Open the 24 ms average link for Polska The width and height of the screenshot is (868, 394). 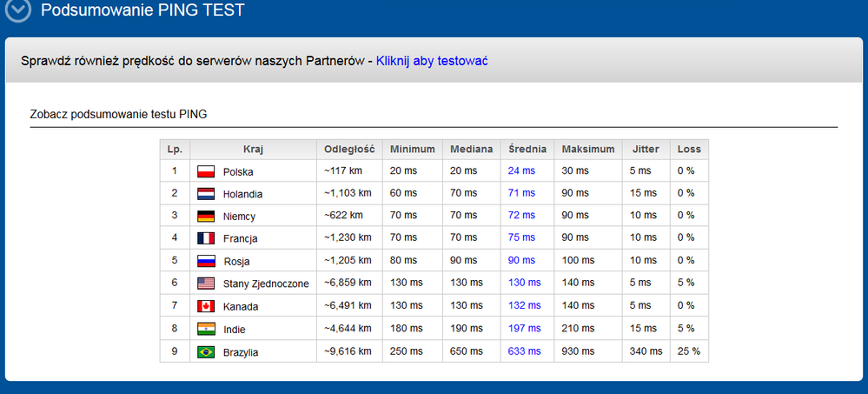[x=521, y=171]
